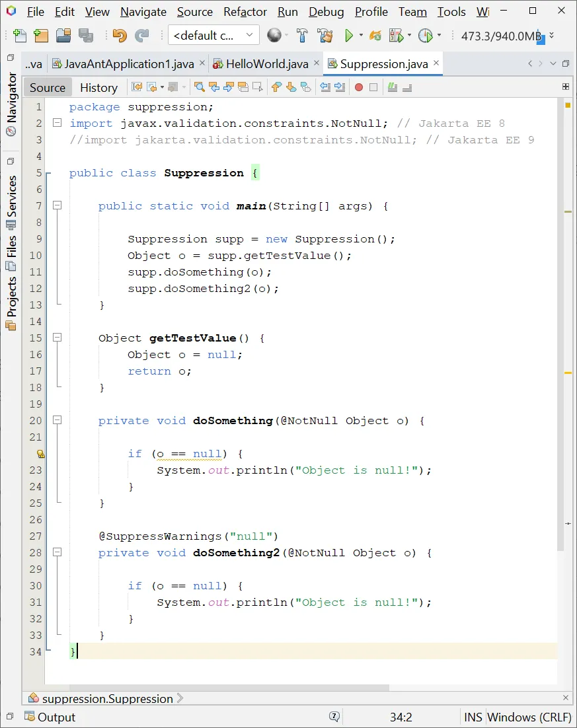Screen dimensions: 577x728
Task: Undo the last edit
Action: [x=120, y=35]
